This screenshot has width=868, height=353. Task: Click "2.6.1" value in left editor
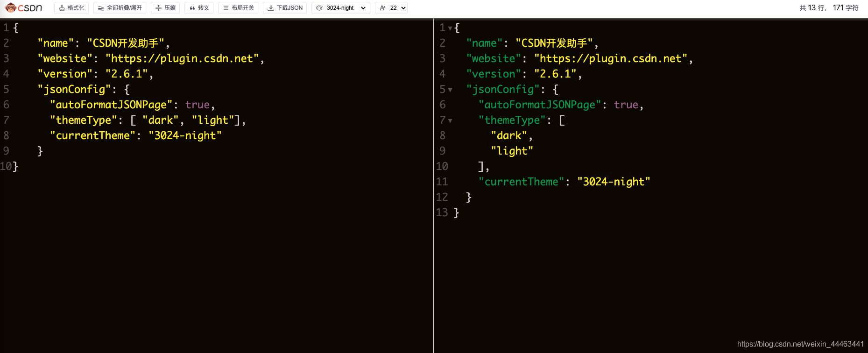(x=127, y=74)
